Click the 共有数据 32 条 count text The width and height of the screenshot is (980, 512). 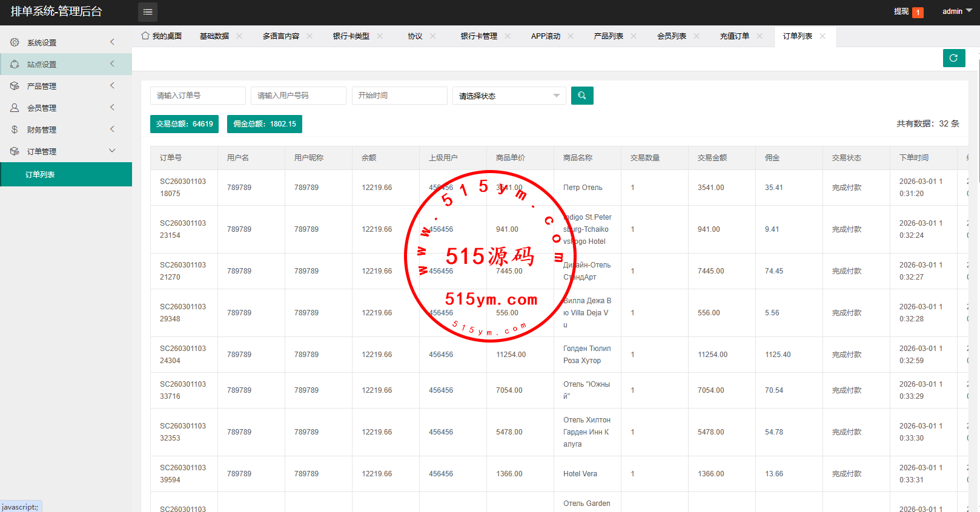[x=928, y=123]
